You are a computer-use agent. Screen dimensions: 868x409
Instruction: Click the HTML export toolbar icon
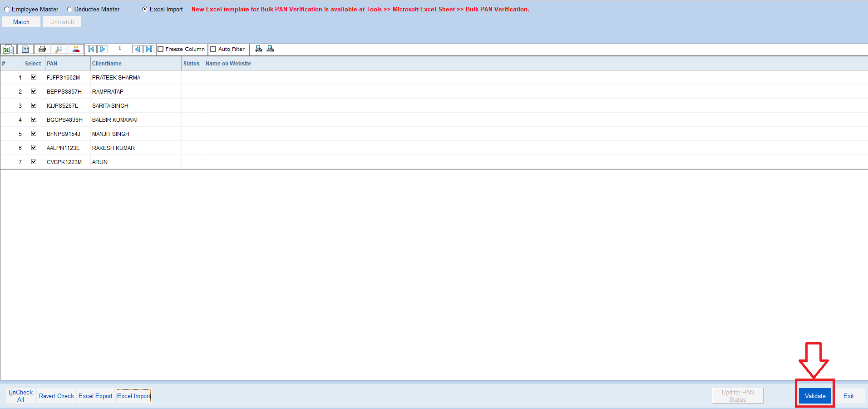[x=25, y=49]
